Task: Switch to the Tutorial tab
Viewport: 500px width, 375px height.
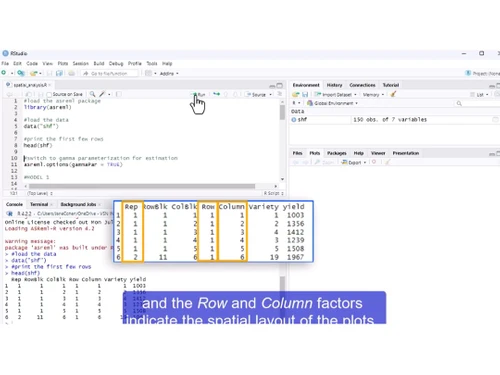Action: 391,85
